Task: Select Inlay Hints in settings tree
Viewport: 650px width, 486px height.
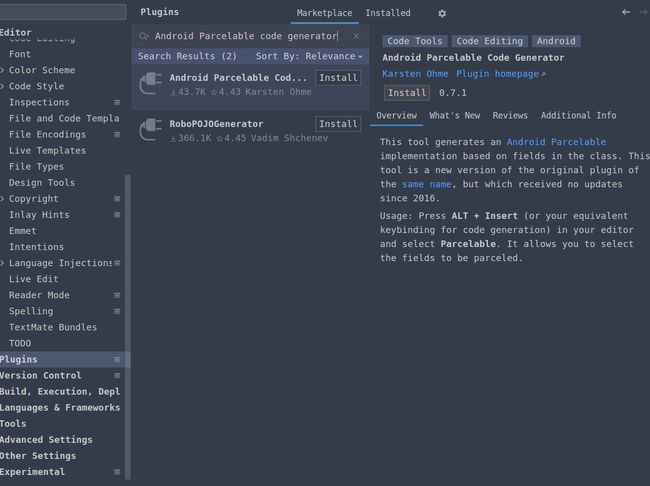Action: pyautogui.click(x=39, y=215)
